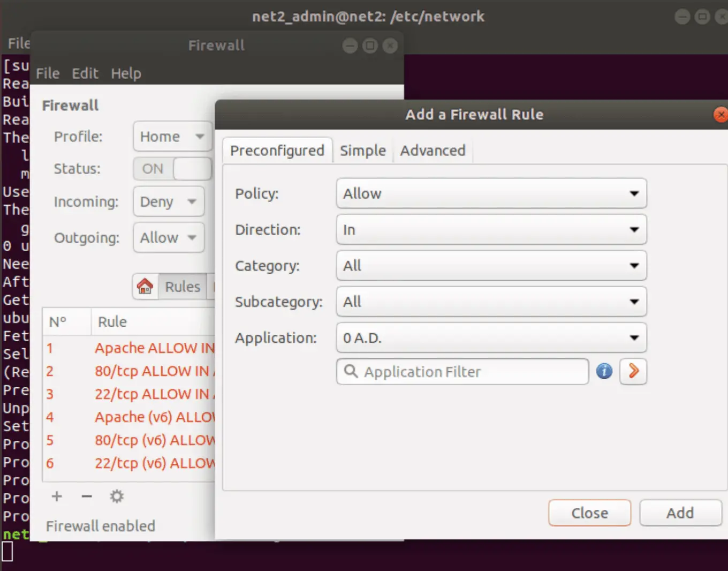Toggle the firewall Status switch
The width and height of the screenshot is (728, 571).
click(172, 169)
